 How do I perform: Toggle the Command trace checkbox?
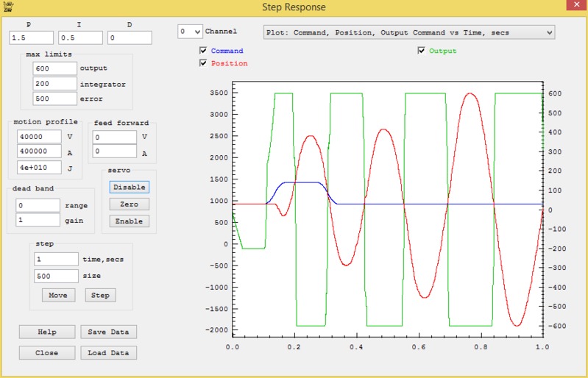click(204, 51)
